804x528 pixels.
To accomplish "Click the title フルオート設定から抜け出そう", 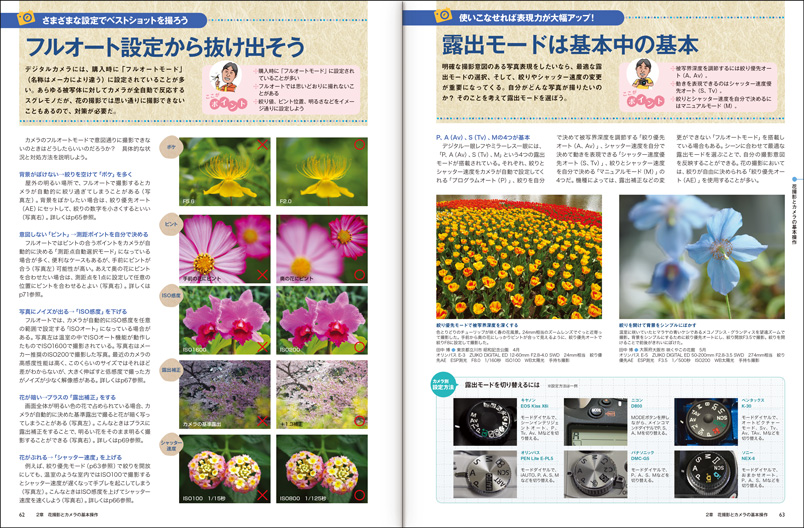I will point(165,47).
